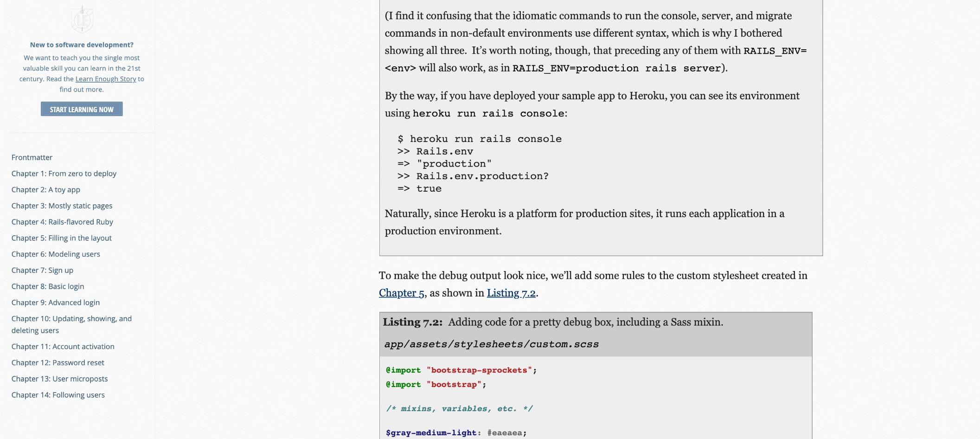
Task: Go to Chapter 14: Following users
Action: 58,395
